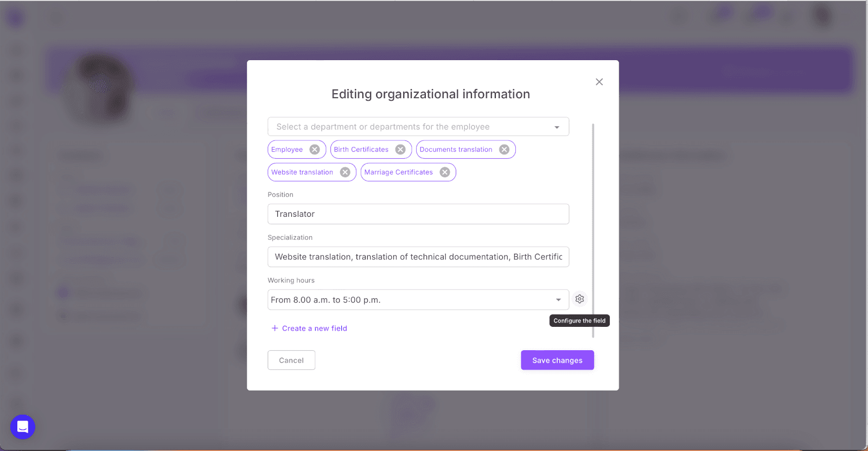
Task: Remove the Employee department chip
Action: coord(315,150)
